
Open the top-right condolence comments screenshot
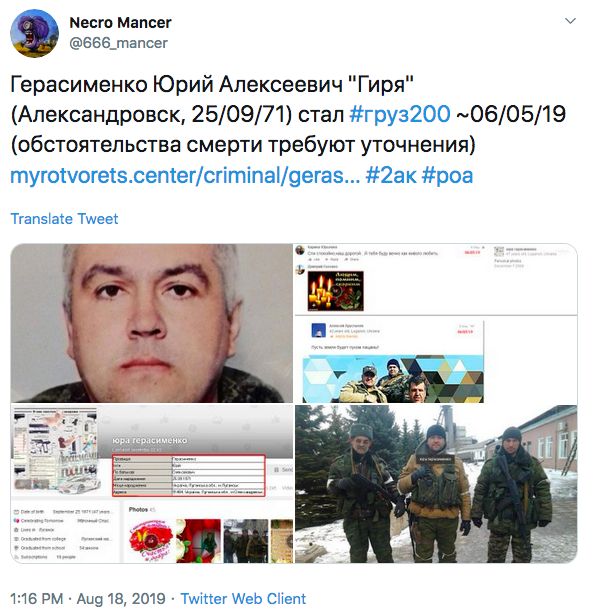tap(436, 323)
